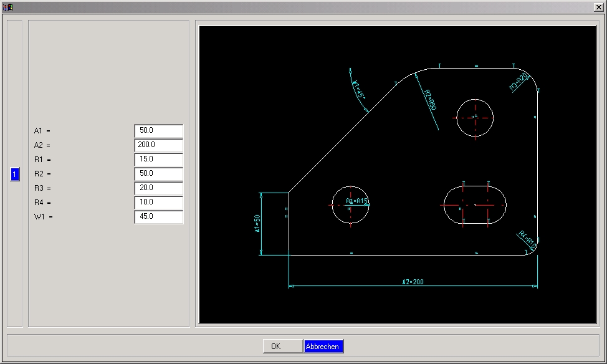Screen dimensions: 607x364
Task: Click the A1=50 vertical dimension label
Action: [x=256, y=224]
